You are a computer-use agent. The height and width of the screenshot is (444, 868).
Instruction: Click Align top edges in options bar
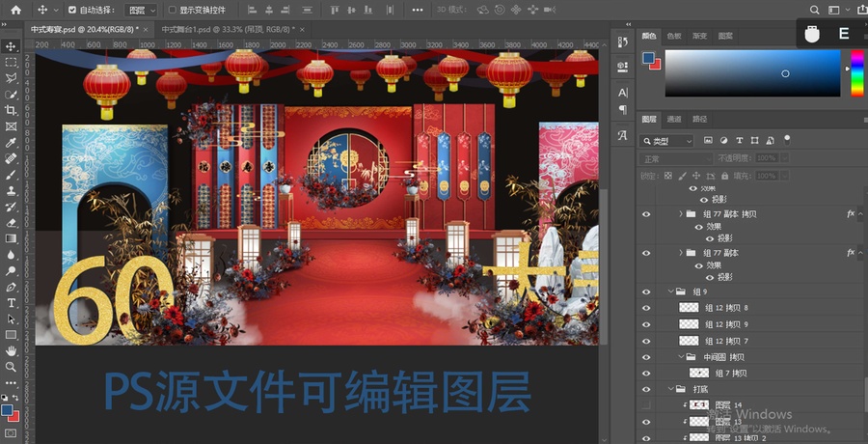[x=335, y=10]
